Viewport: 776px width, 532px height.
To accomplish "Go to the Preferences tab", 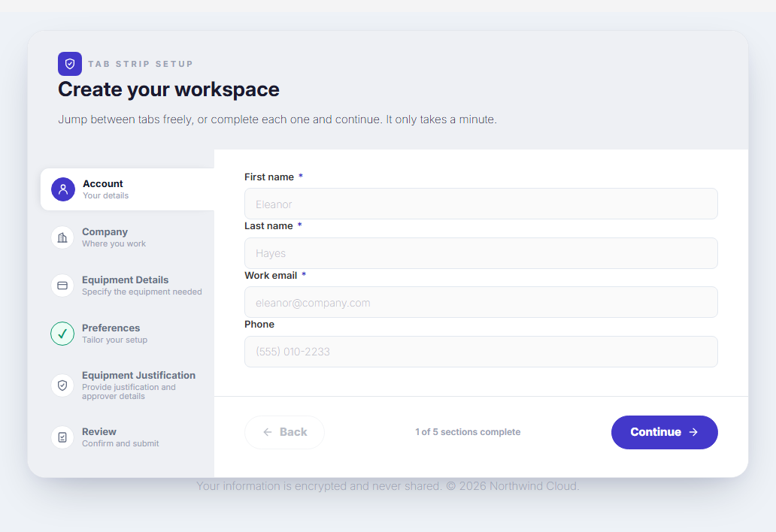I will [127, 334].
